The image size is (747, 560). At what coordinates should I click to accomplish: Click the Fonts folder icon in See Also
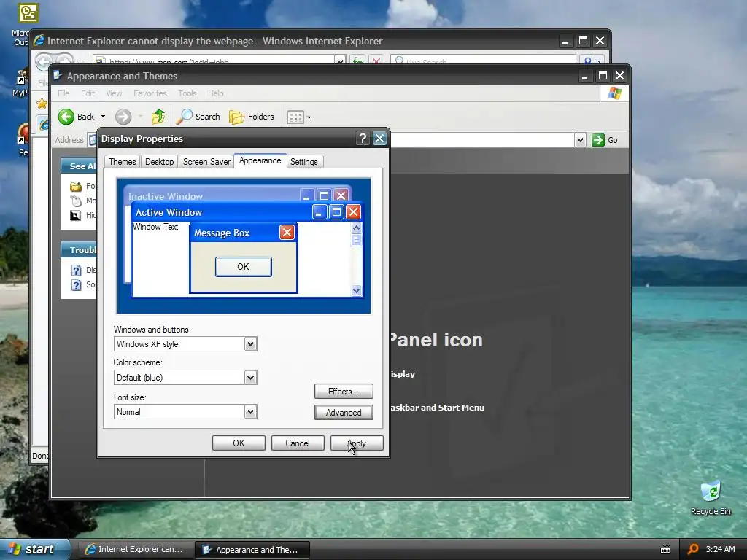[x=76, y=186]
